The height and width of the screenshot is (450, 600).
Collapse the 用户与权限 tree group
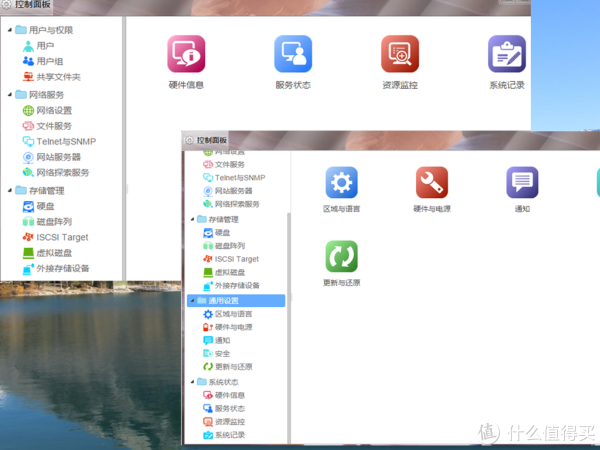pos(9,30)
